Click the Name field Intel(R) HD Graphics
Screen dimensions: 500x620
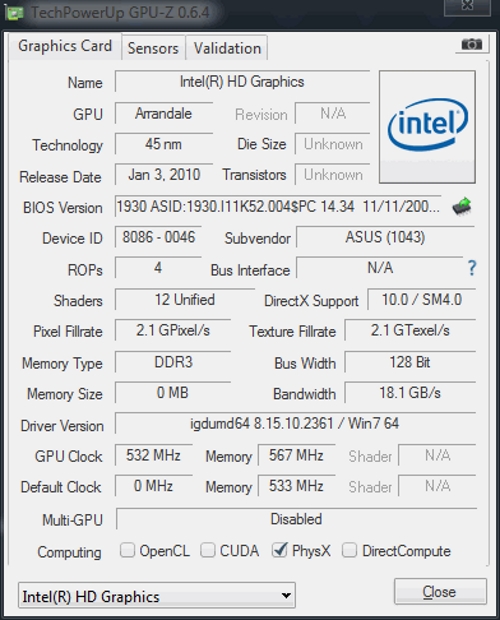pos(242,82)
